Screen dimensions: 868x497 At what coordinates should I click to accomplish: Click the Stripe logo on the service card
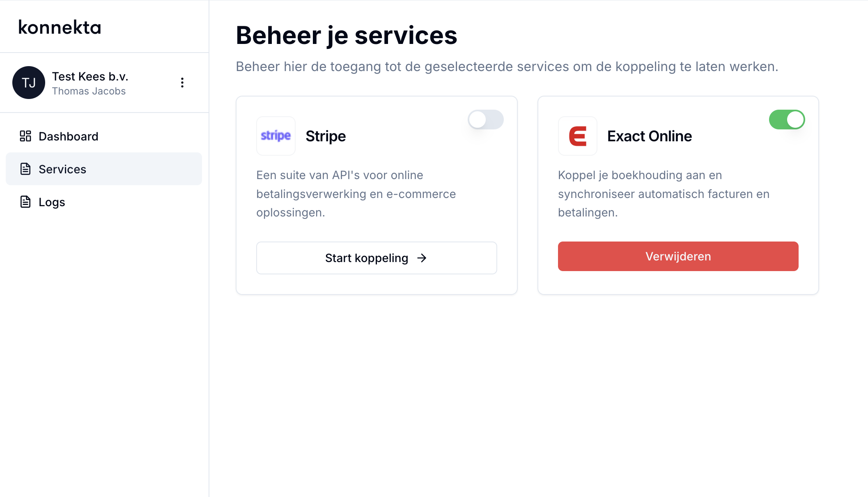276,136
